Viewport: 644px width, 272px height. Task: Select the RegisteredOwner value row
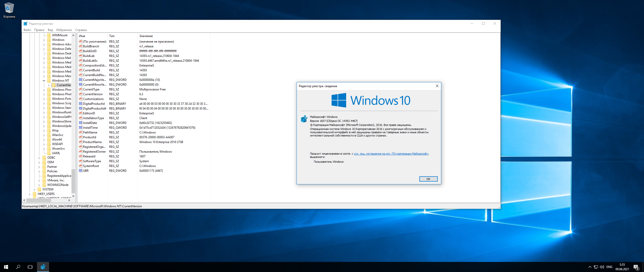[143, 151]
